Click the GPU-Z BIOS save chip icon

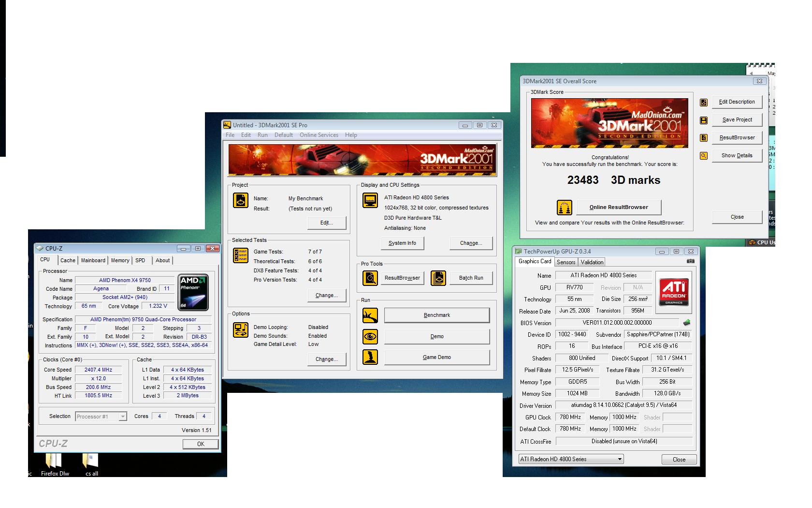tap(687, 323)
